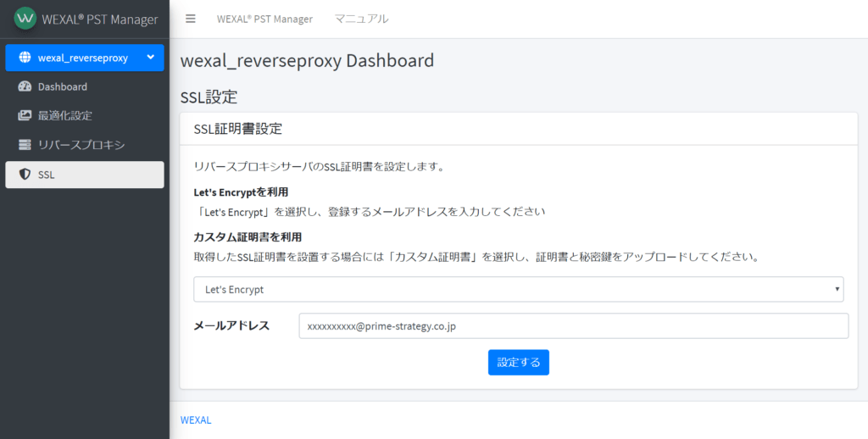The height and width of the screenshot is (439, 868).
Task: Open the マニュアル link in top bar
Action: click(361, 19)
